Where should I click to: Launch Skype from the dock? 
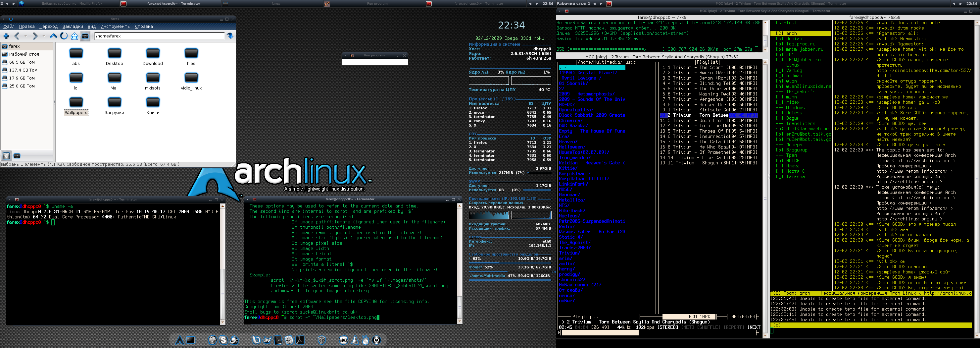223,340
